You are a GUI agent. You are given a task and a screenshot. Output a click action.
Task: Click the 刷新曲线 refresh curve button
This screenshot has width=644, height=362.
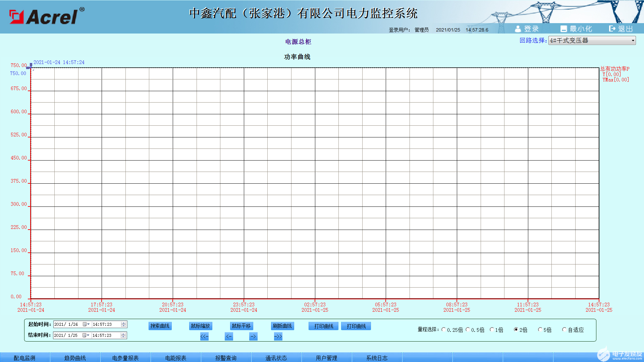282,326
